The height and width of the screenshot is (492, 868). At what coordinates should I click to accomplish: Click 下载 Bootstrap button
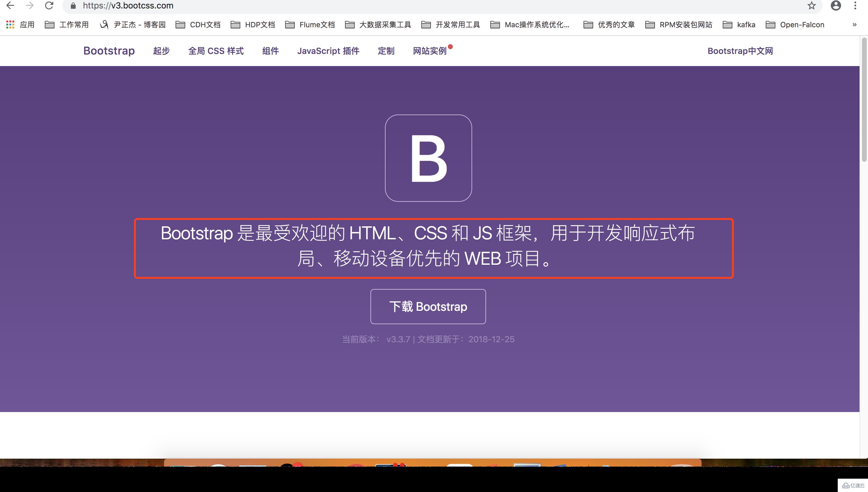point(428,307)
